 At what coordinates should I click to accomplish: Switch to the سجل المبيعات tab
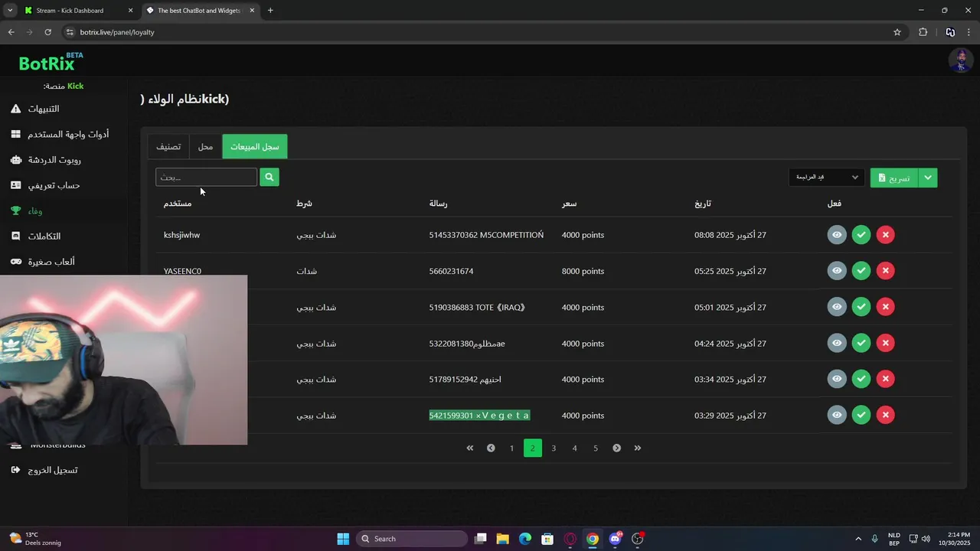pos(255,146)
